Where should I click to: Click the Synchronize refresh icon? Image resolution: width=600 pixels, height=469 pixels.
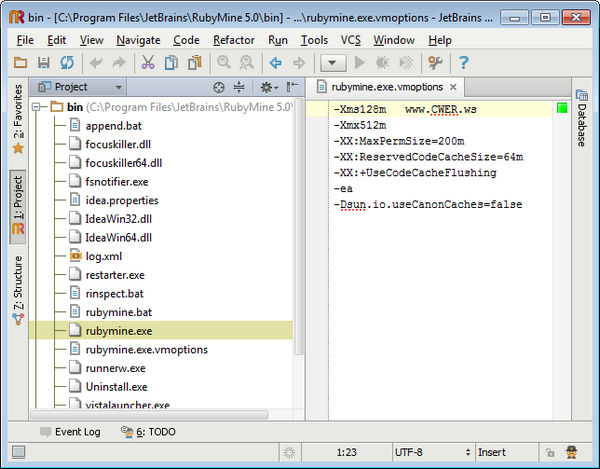click(66, 63)
